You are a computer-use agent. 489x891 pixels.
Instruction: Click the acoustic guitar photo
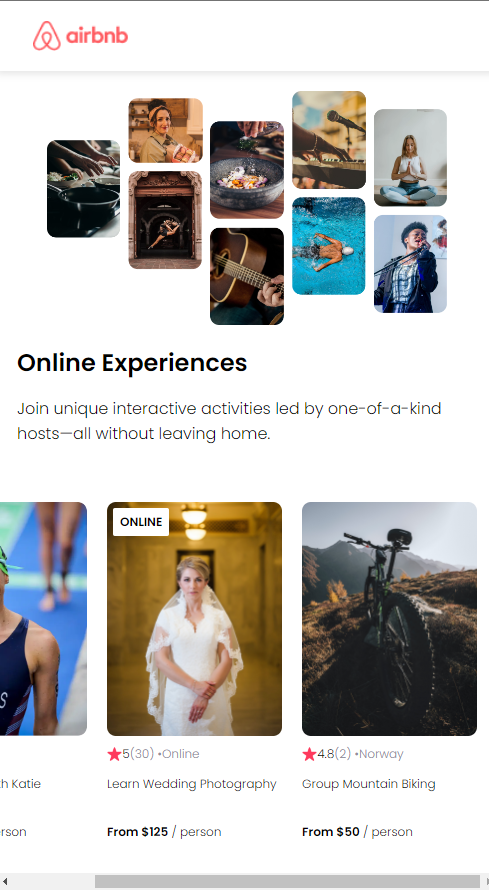coord(247,276)
